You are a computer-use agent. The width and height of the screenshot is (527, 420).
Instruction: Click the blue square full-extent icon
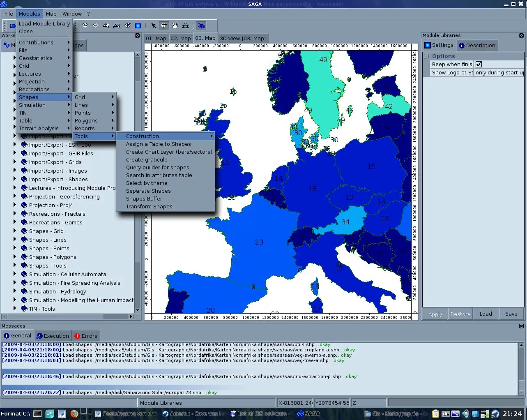(138, 26)
